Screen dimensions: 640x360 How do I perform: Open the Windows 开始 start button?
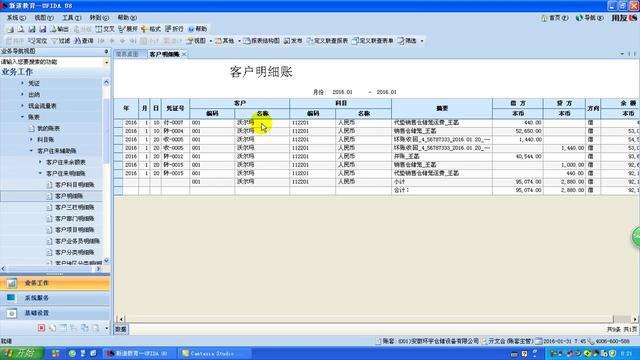coord(22,353)
